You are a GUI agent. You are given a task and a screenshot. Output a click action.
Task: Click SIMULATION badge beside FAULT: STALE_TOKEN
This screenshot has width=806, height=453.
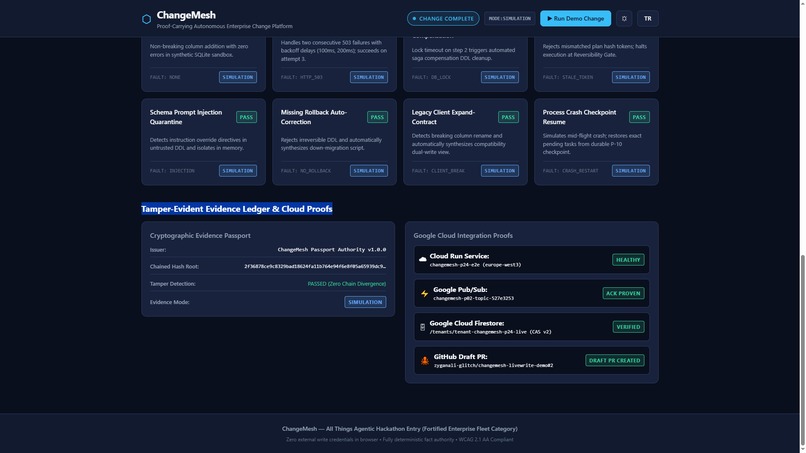631,77
